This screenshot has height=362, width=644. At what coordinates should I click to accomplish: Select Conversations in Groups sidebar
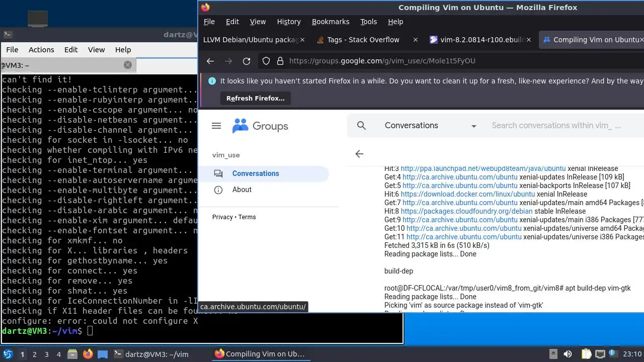[x=265, y=173]
